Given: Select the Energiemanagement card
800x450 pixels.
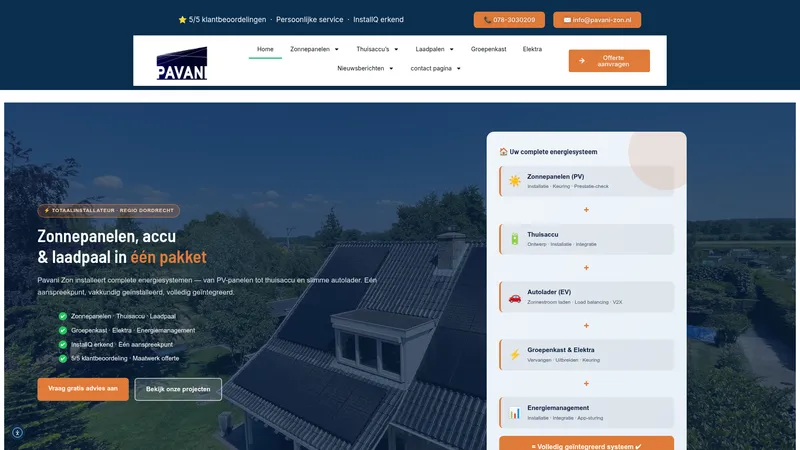Looking at the screenshot, I should (x=586, y=412).
